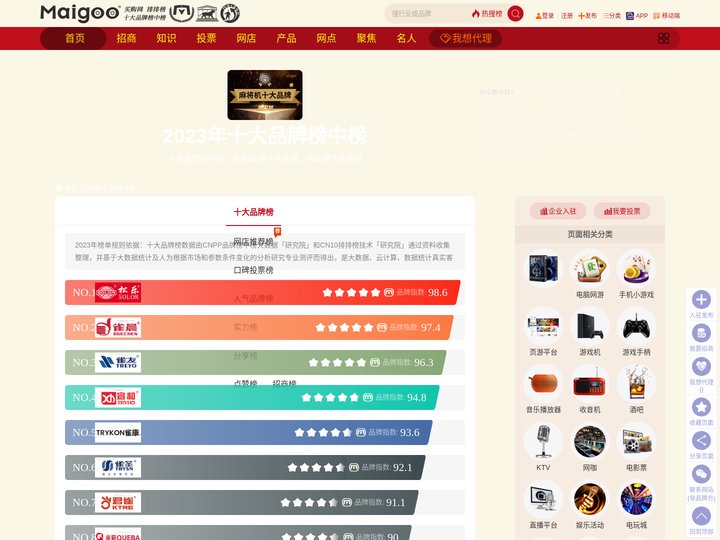This screenshot has height=540, width=720.
Task: Open the 手机小游戏 category icon
Action: [x=636, y=269]
